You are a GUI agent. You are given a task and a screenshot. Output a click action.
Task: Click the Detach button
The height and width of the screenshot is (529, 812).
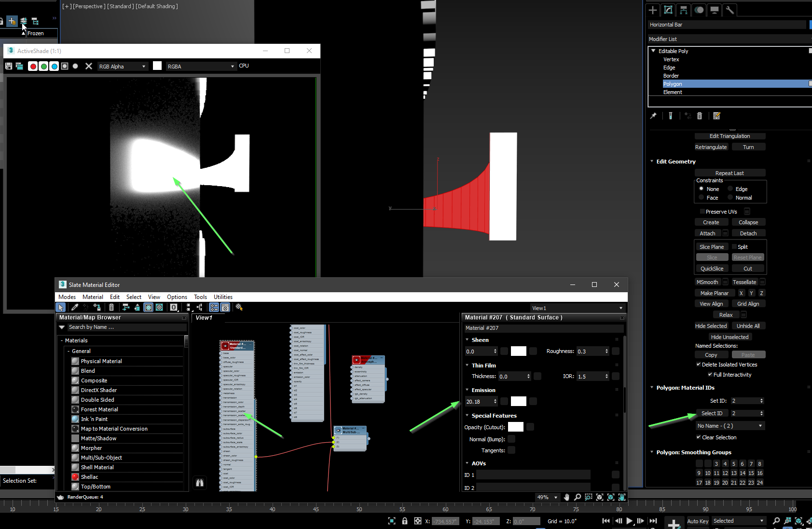tap(748, 233)
